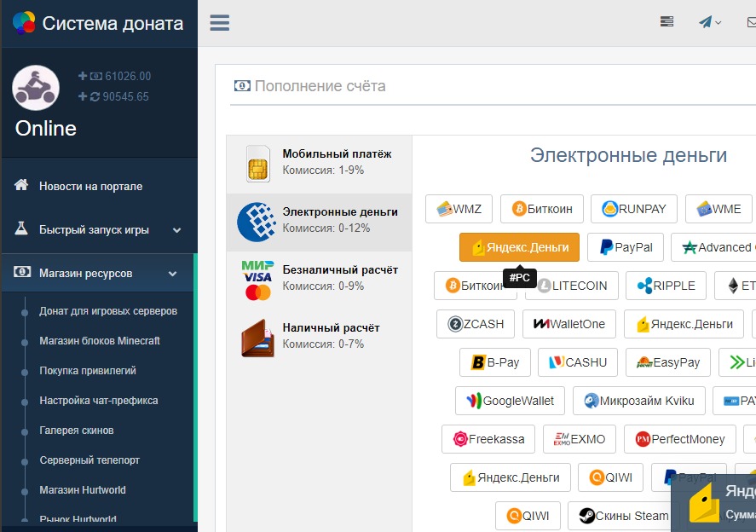
Task: Select the highlighted orange Яндекс.Деньги button
Action: 519,247
